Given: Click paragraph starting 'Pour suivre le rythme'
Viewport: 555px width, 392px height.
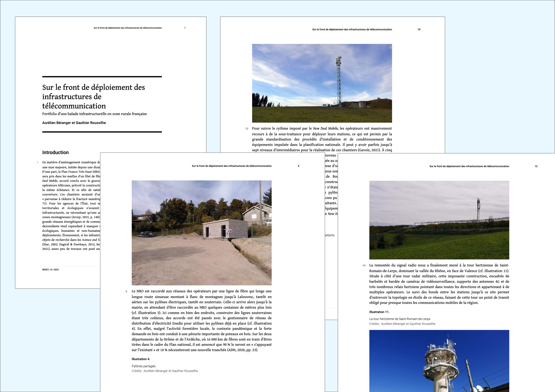Looking at the screenshot, I should point(322,139).
